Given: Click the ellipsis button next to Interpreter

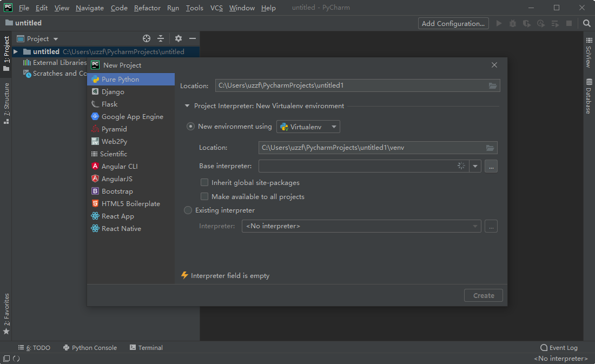Looking at the screenshot, I should [x=491, y=226].
